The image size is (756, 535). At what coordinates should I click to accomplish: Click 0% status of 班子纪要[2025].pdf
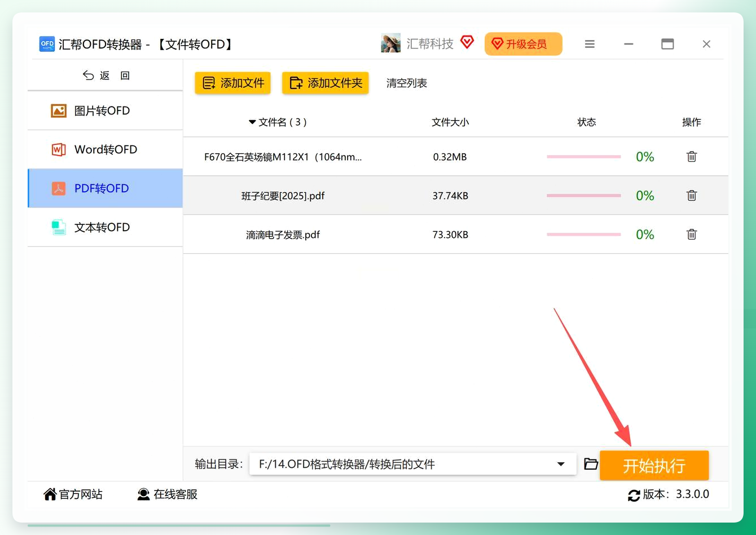pos(645,196)
